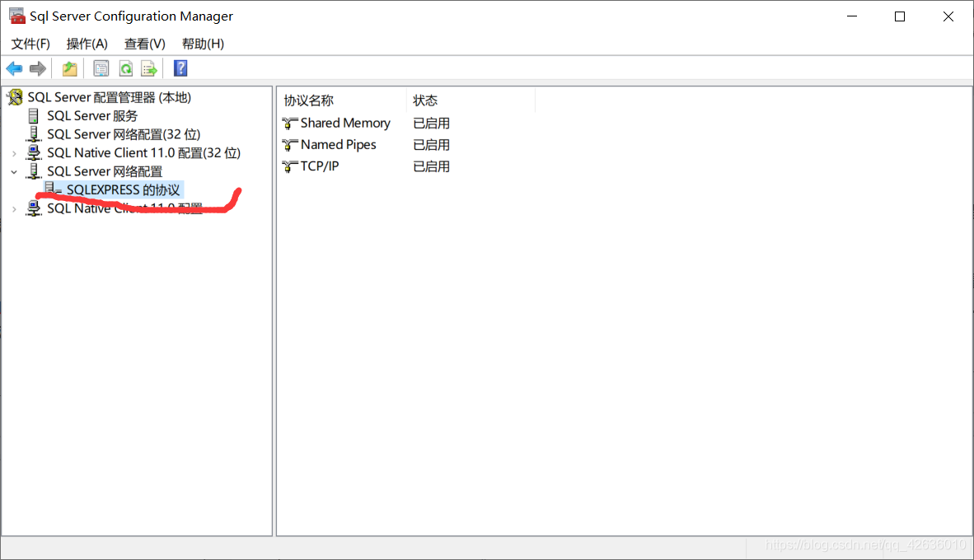Image resolution: width=974 pixels, height=560 pixels.
Task: Click the Named Pipes protocol icon
Action: coord(289,145)
